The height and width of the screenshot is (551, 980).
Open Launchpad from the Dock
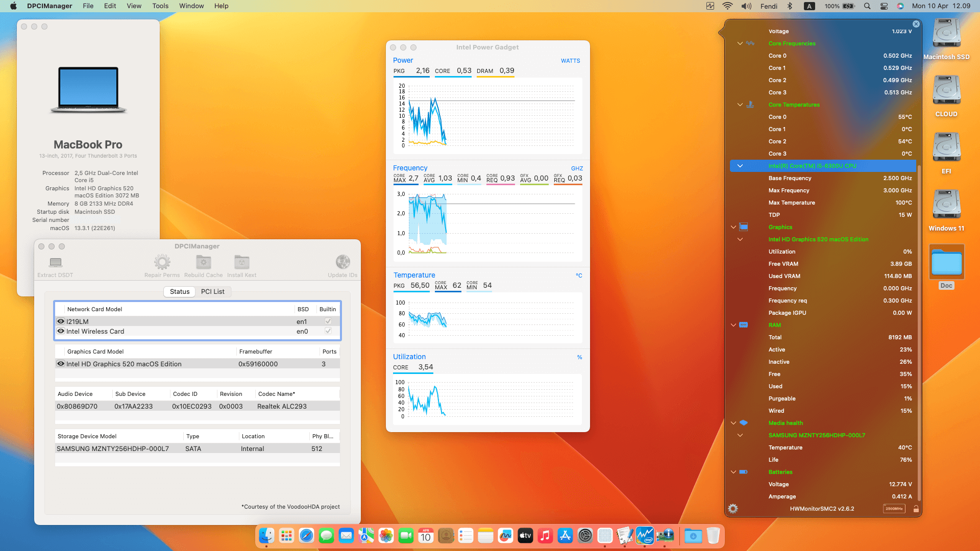[x=286, y=536]
